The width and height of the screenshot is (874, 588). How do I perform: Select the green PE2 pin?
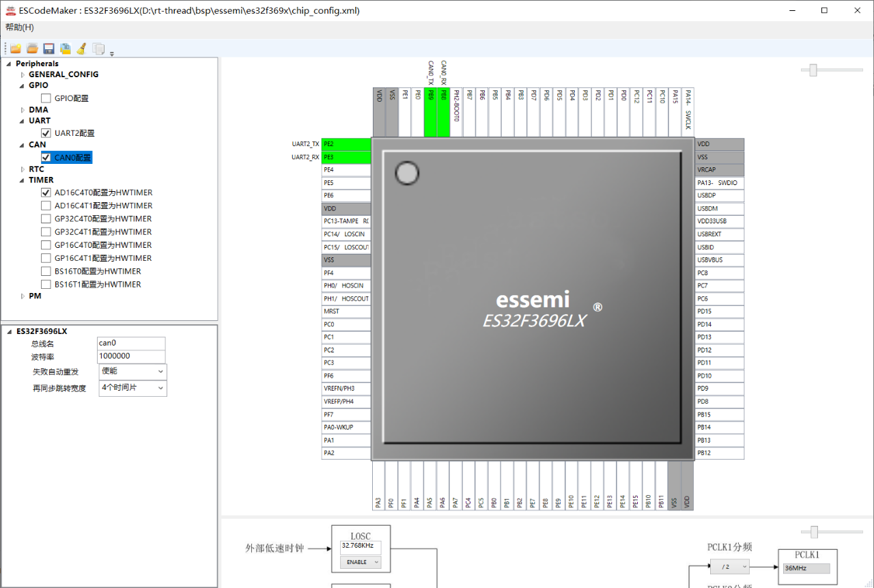pos(346,144)
